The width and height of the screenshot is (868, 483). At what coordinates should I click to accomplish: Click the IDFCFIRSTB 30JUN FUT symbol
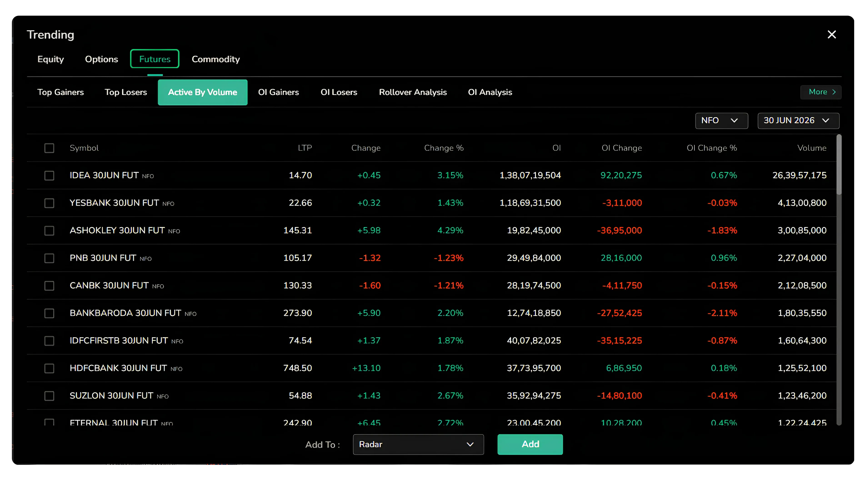click(119, 341)
